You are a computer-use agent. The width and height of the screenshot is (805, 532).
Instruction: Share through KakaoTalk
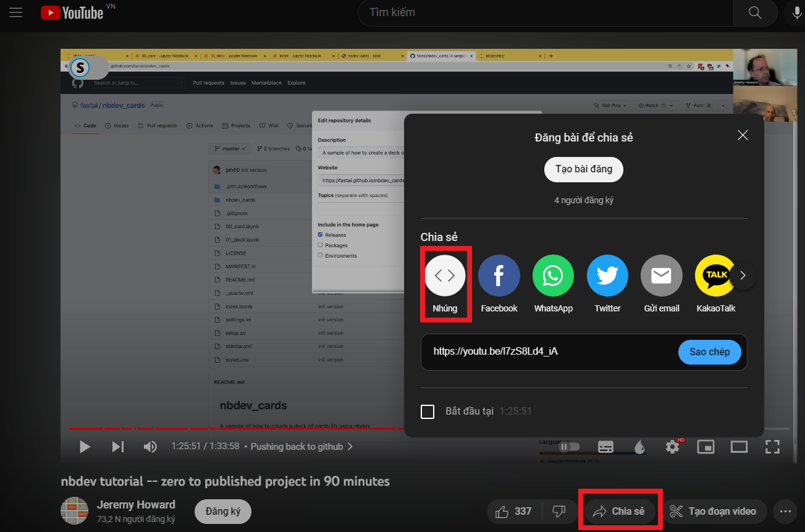[x=715, y=284]
